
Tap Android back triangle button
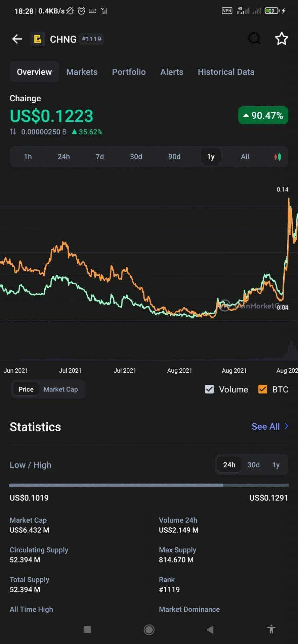click(210, 630)
